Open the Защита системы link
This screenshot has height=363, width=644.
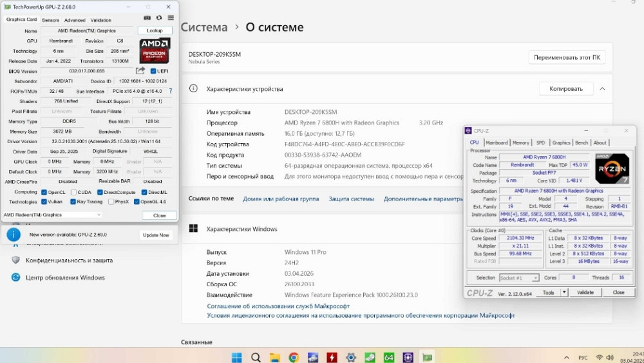(351, 199)
